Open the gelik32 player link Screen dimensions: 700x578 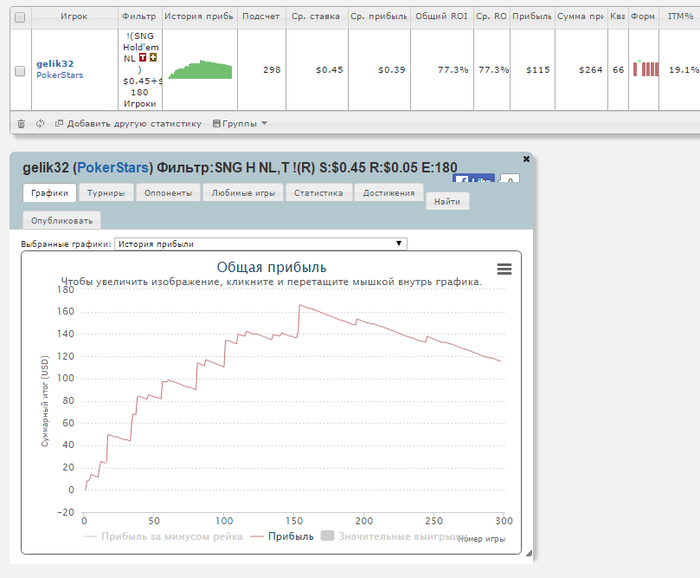[55, 63]
